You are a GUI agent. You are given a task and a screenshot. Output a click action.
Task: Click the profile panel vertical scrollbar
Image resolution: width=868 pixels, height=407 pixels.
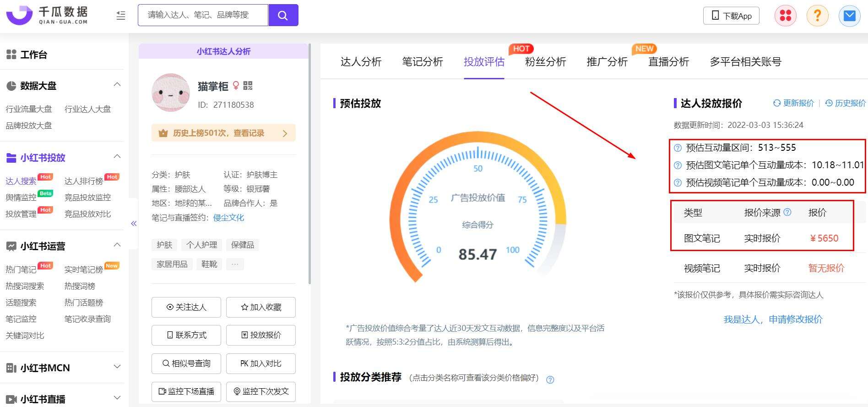click(310, 163)
